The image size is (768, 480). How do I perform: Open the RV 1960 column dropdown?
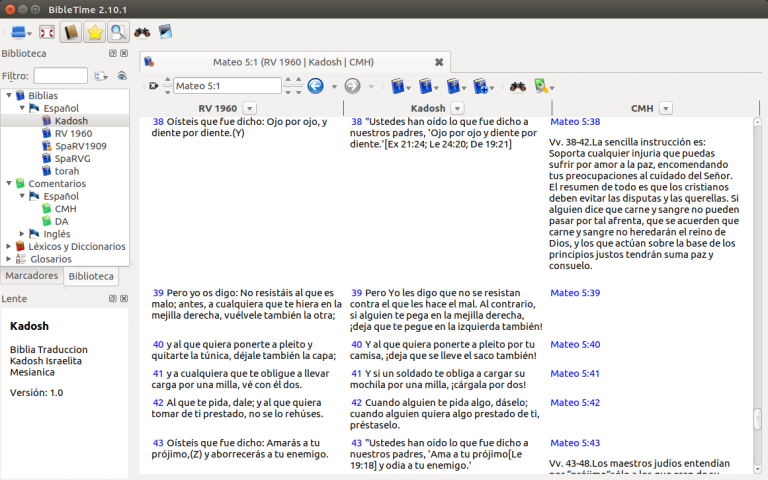click(x=250, y=108)
